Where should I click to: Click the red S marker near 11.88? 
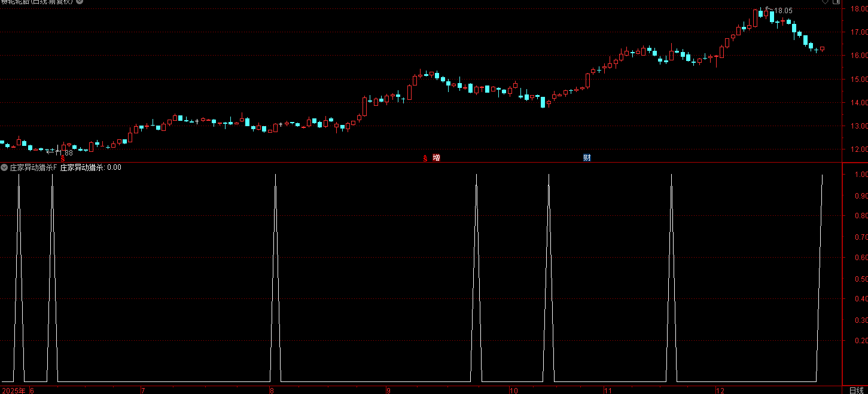63,160
